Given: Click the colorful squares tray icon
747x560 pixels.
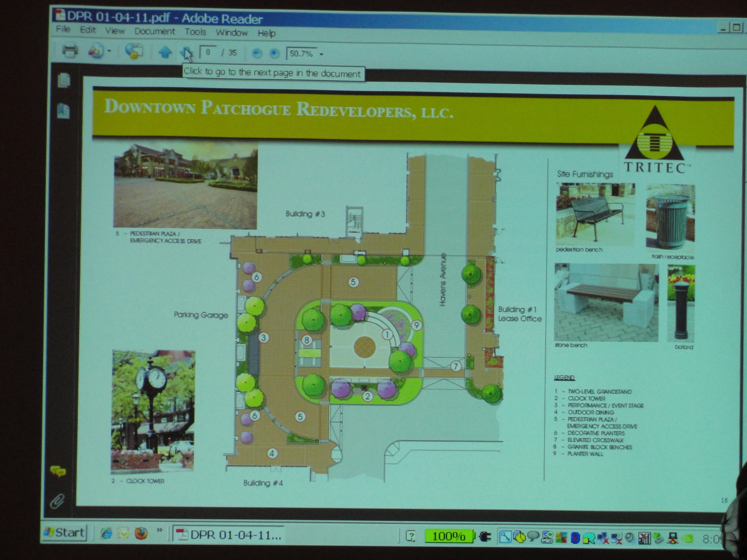Looking at the screenshot, I should (561, 538).
